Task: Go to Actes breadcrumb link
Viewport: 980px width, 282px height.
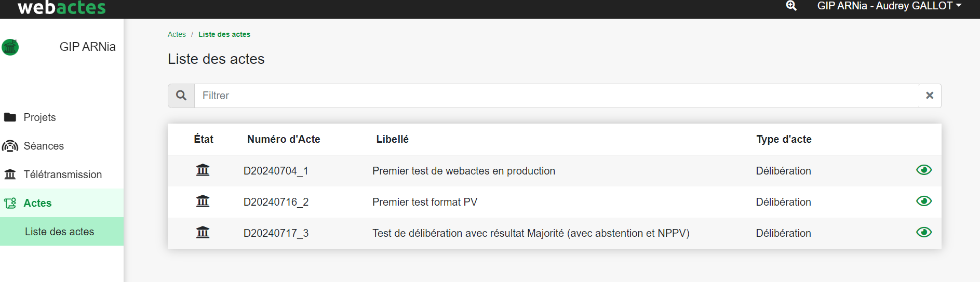Action: tap(177, 34)
